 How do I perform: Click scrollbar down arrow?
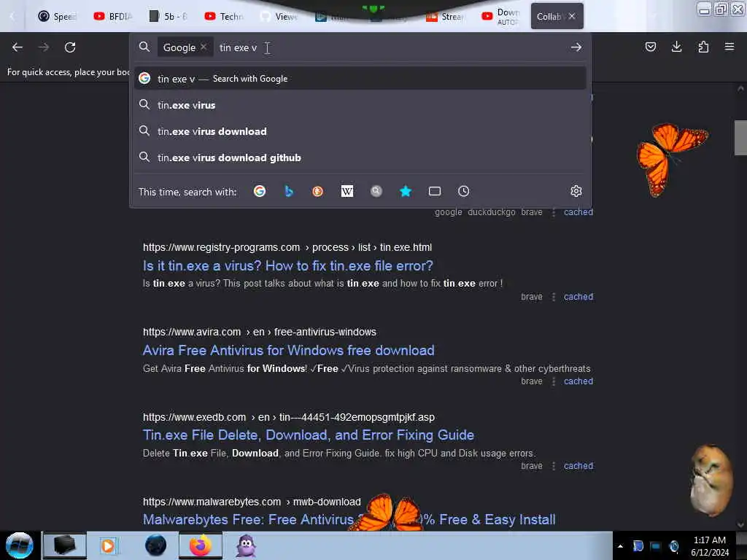point(740,525)
